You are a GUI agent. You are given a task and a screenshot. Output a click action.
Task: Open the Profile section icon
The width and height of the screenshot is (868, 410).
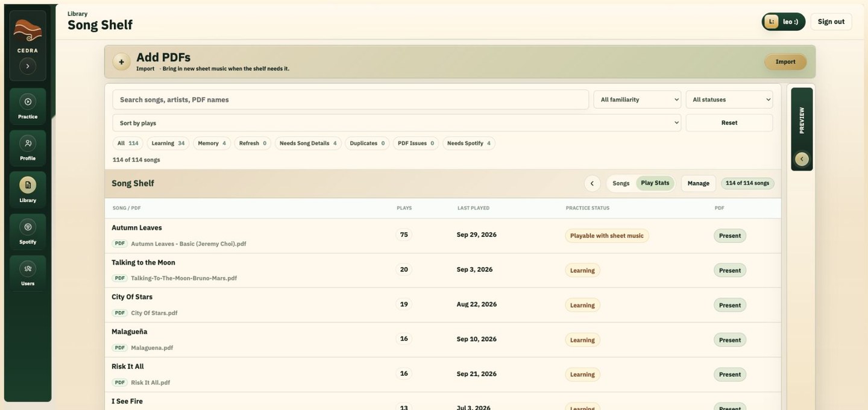point(28,143)
